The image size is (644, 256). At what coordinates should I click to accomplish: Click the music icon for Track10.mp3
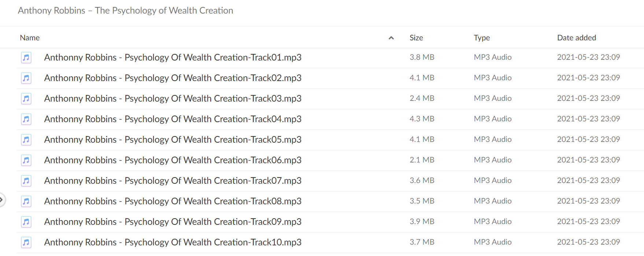(26, 242)
